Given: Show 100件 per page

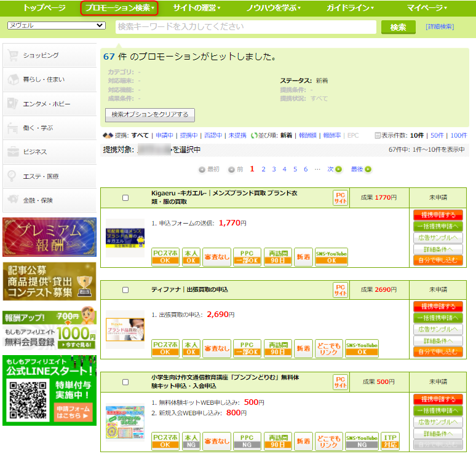Looking at the screenshot, I should (x=458, y=136).
